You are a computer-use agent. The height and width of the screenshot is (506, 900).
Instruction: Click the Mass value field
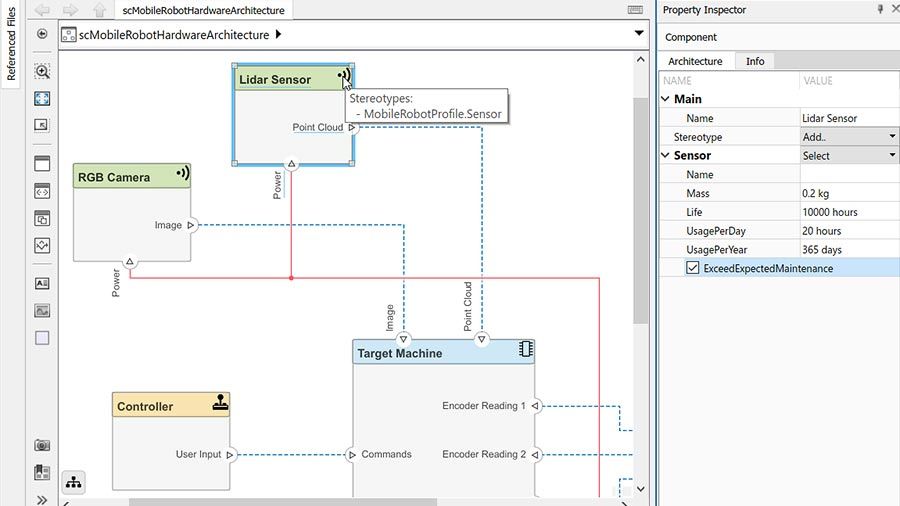(848, 193)
